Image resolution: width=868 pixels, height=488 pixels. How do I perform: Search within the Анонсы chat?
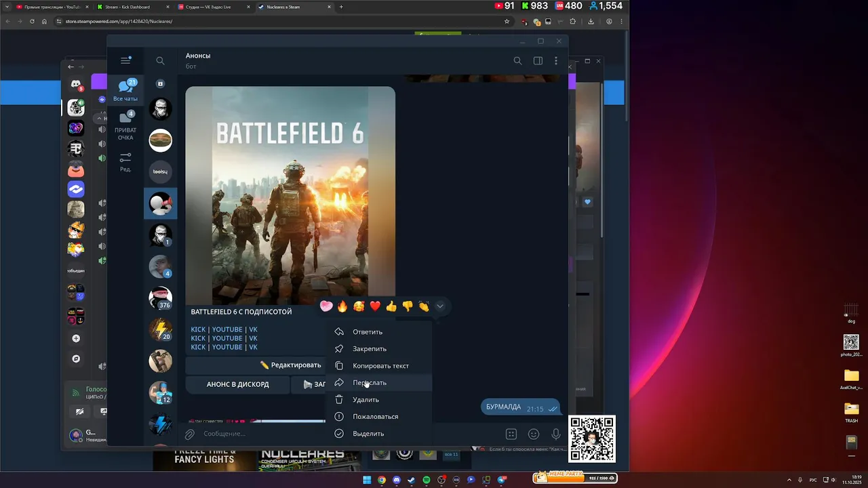pos(517,61)
